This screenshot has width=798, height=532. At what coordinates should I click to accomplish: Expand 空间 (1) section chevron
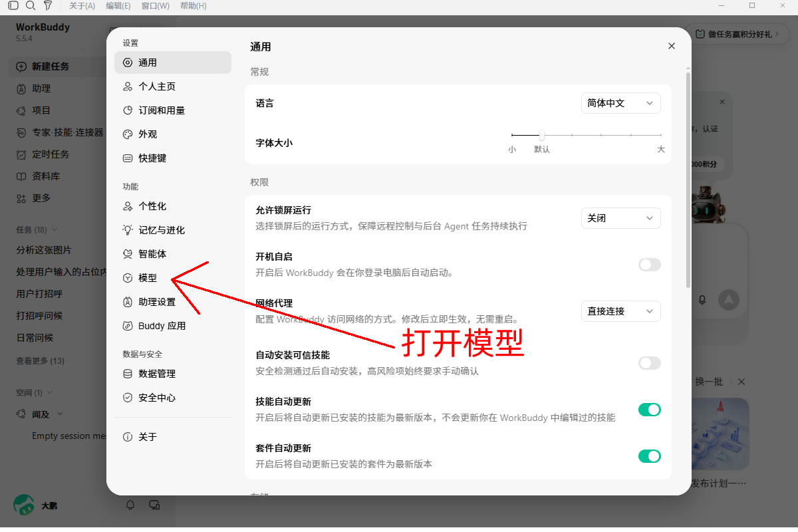pyautogui.click(x=50, y=393)
